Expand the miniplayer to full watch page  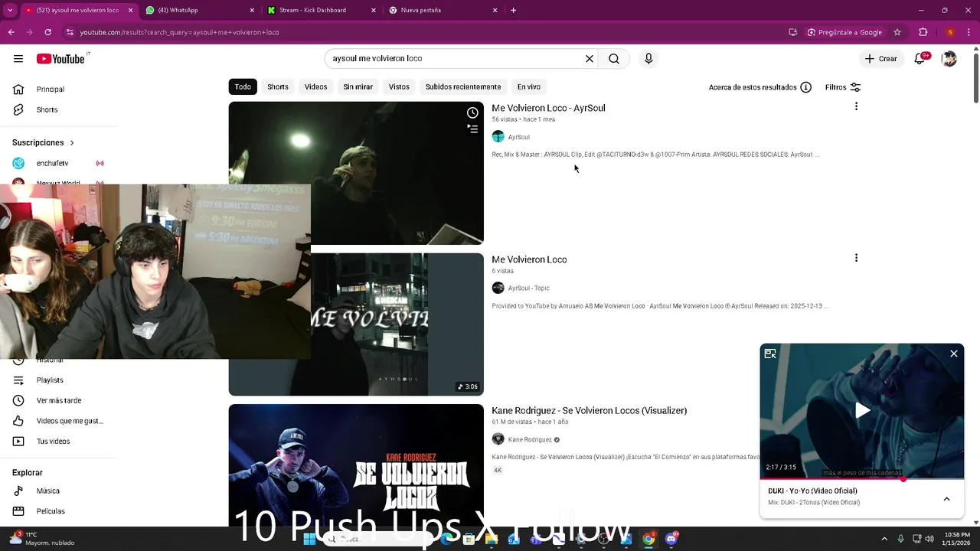[770, 354]
